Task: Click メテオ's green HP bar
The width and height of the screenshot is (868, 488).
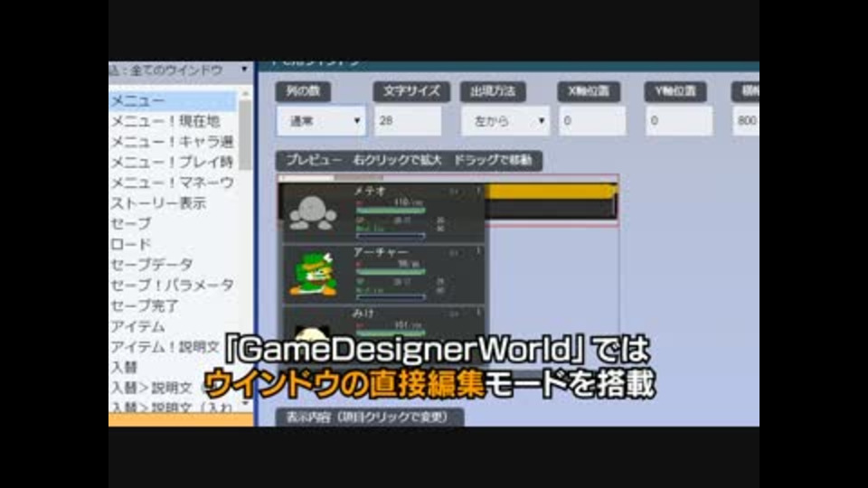Action: [391, 211]
